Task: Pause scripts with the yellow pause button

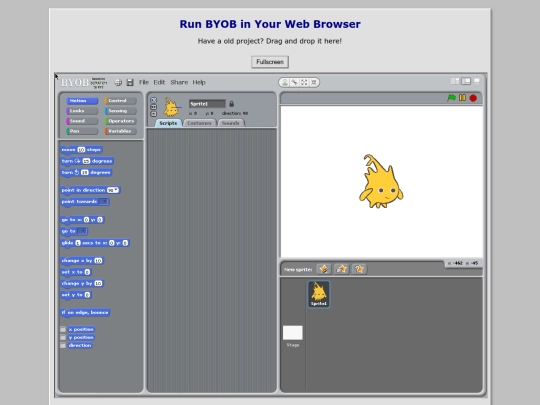Action: [x=463, y=98]
